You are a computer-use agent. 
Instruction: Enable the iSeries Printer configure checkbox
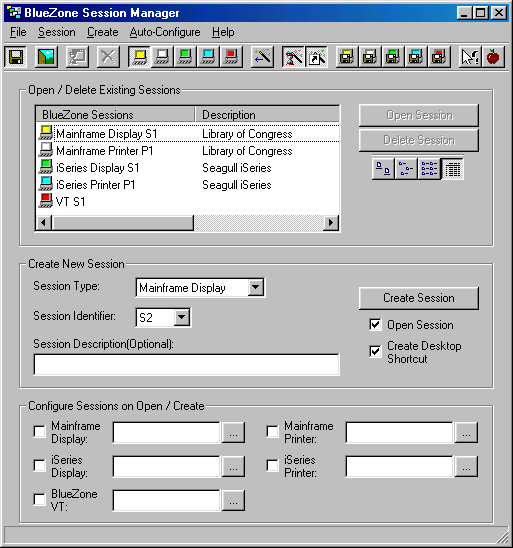click(272, 465)
